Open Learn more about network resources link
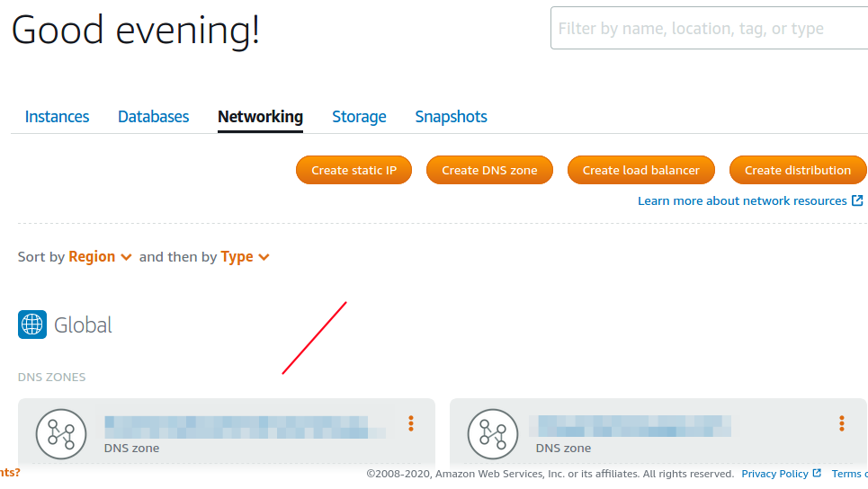868x489 pixels. tap(742, 200)
